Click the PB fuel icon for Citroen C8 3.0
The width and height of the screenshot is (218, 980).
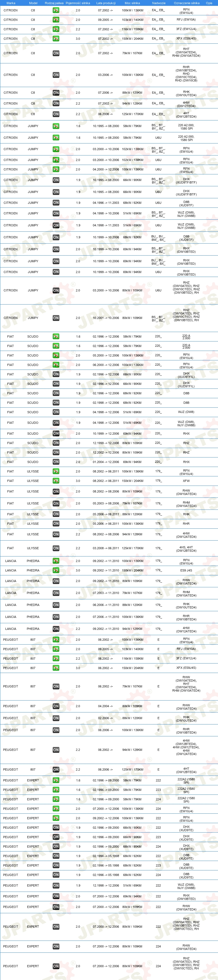[x=56, y=38]
